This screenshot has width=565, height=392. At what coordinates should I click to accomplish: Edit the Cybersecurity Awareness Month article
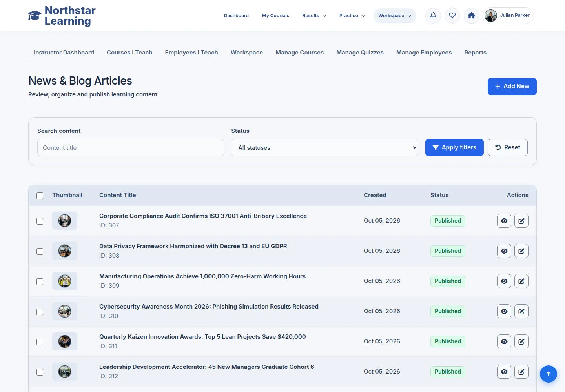[521, 311]
